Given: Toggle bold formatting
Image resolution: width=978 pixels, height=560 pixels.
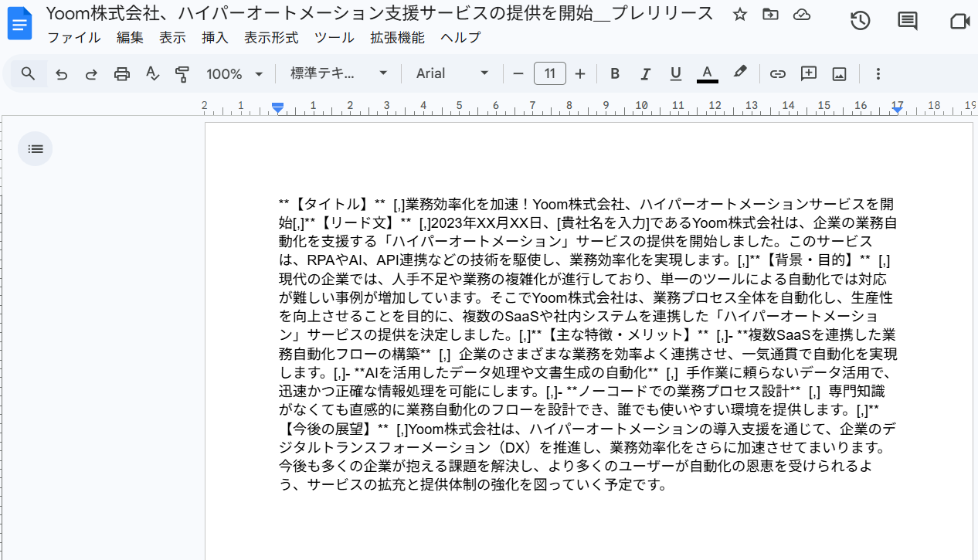Looking at the screenshot, I should click(615, 73).
